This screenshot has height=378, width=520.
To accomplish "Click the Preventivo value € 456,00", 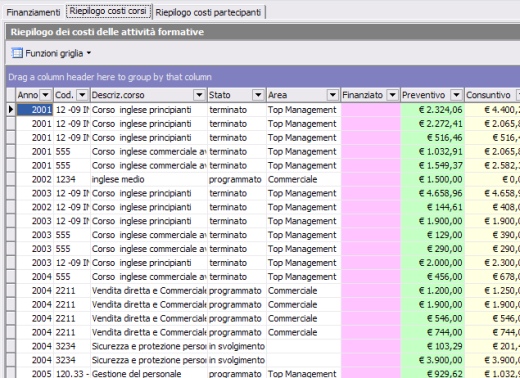I will [433, 277].
